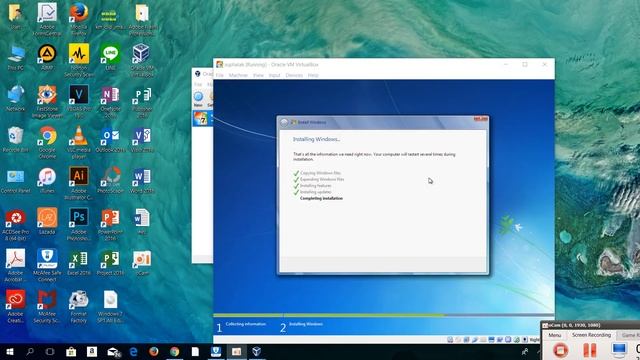Viewport: 640px width, 360px height.
Task: Open the Input menu in the VM window
Action: click(x=274, y=76)
